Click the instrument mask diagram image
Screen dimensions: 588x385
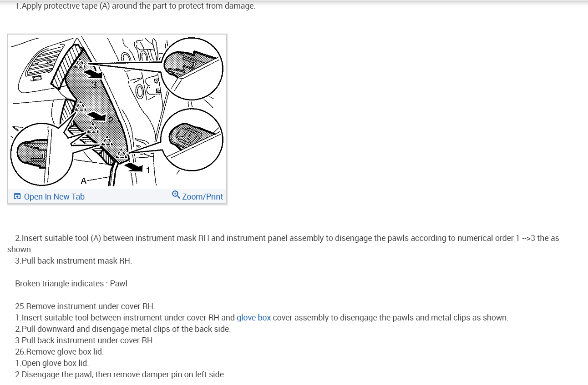[117, 112]
